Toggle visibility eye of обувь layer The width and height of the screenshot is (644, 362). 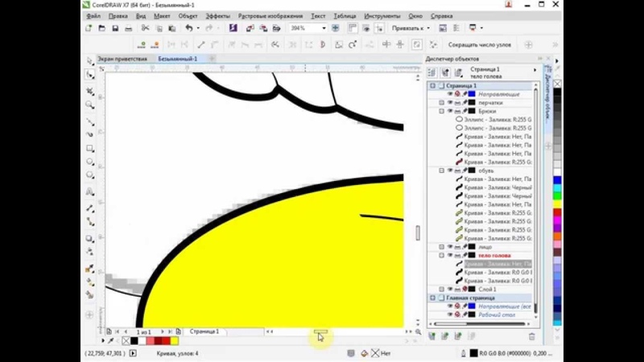pyautogui.click(x=450, y=171)
